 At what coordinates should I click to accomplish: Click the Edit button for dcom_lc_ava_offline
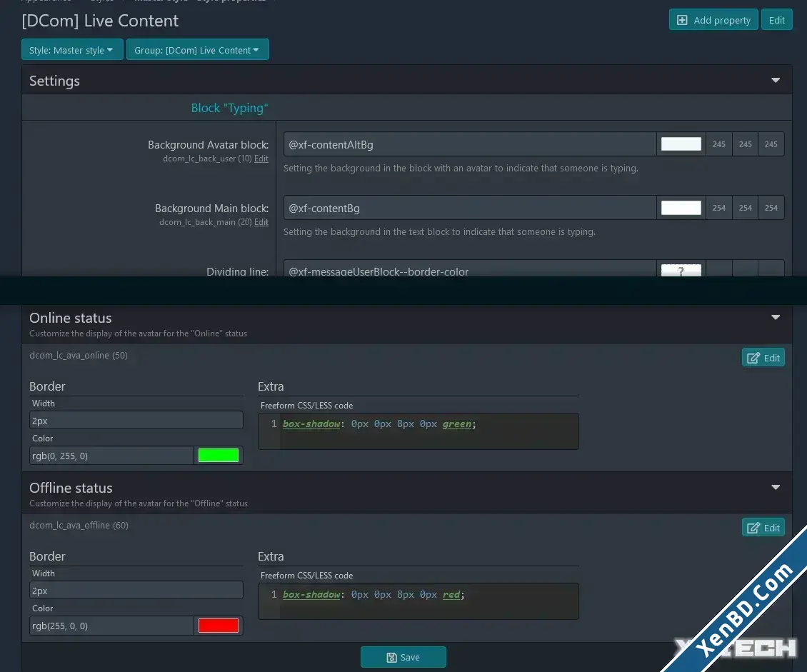(763, 528)
